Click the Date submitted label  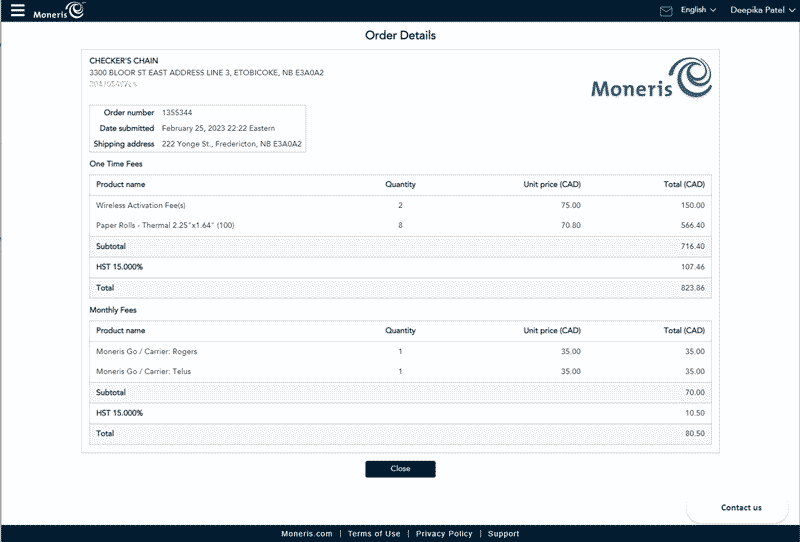[x=127, y=128]
